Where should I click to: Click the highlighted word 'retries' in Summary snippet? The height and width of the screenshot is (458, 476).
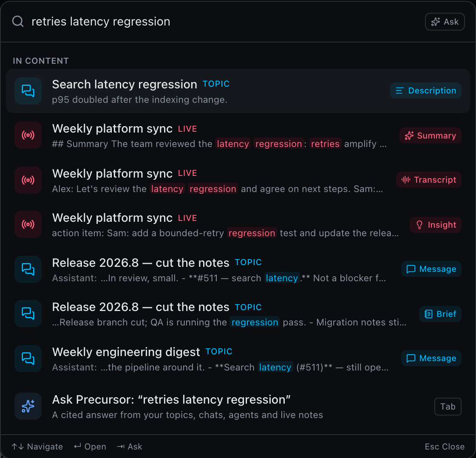pos(325,144)
